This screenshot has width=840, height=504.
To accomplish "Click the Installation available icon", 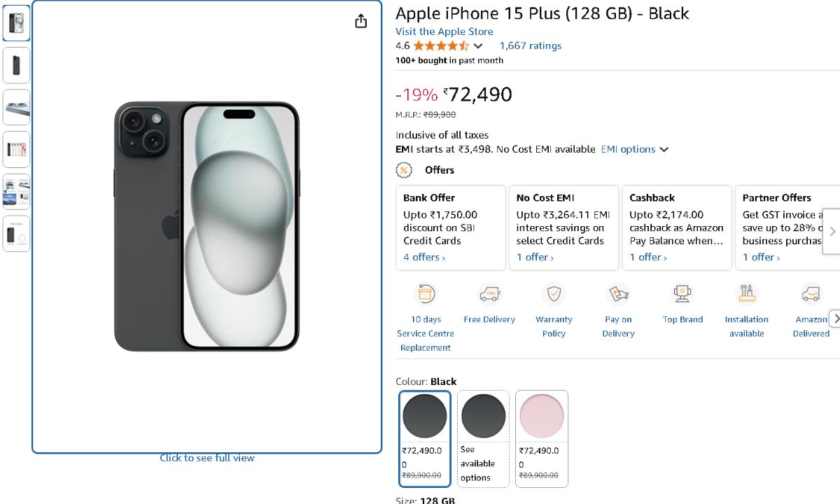I will 747,294.
